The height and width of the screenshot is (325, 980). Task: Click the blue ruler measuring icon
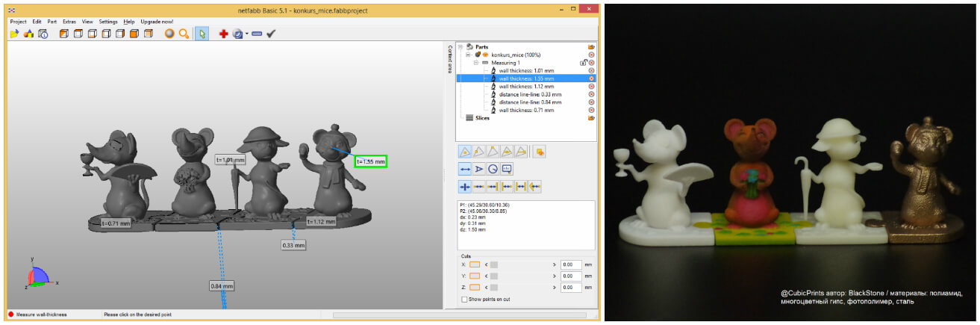point(257,34)
